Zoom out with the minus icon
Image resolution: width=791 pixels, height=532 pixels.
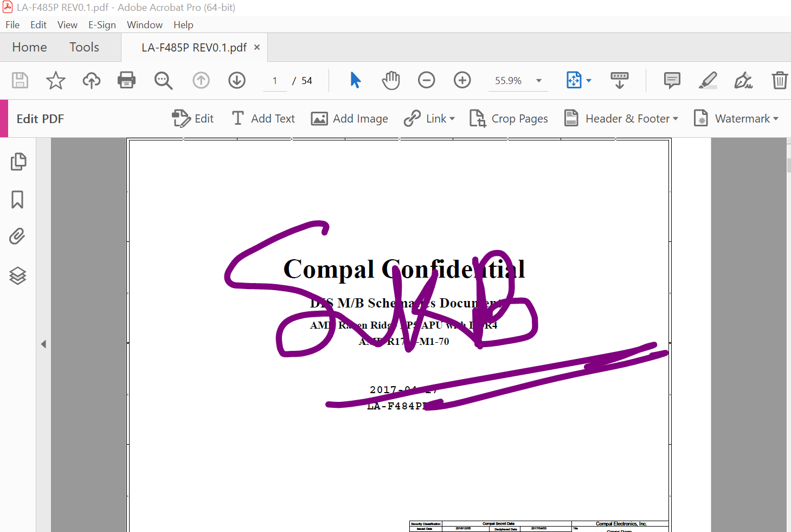pos(427,80)
